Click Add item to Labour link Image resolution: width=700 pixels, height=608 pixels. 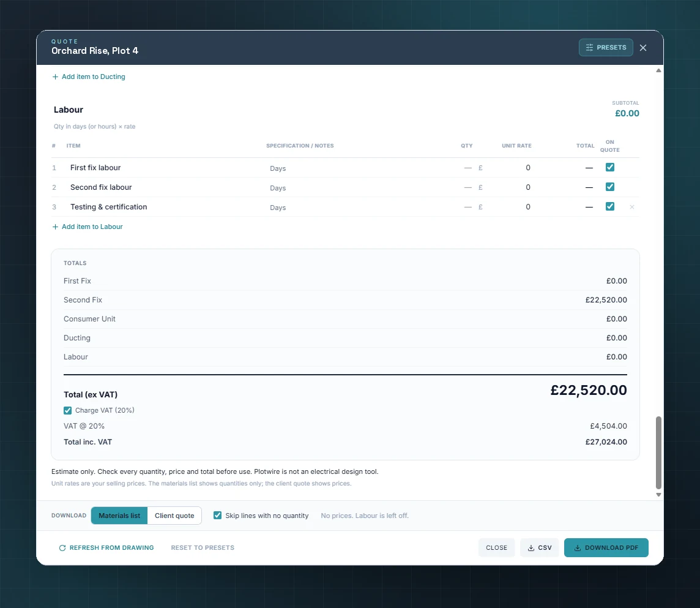[87, 227]
